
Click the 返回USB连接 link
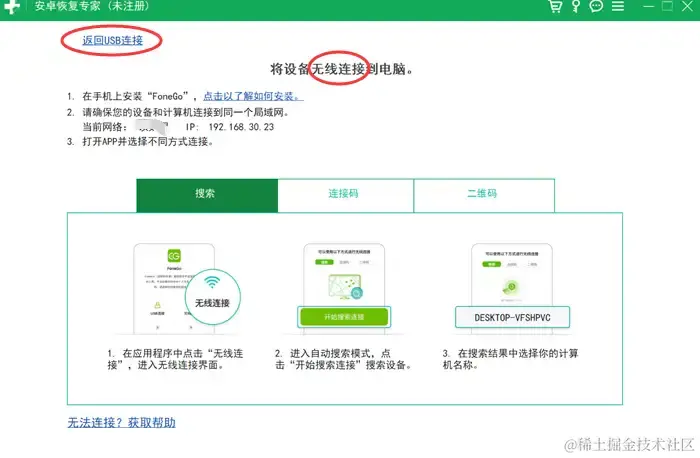click(112, 40)
